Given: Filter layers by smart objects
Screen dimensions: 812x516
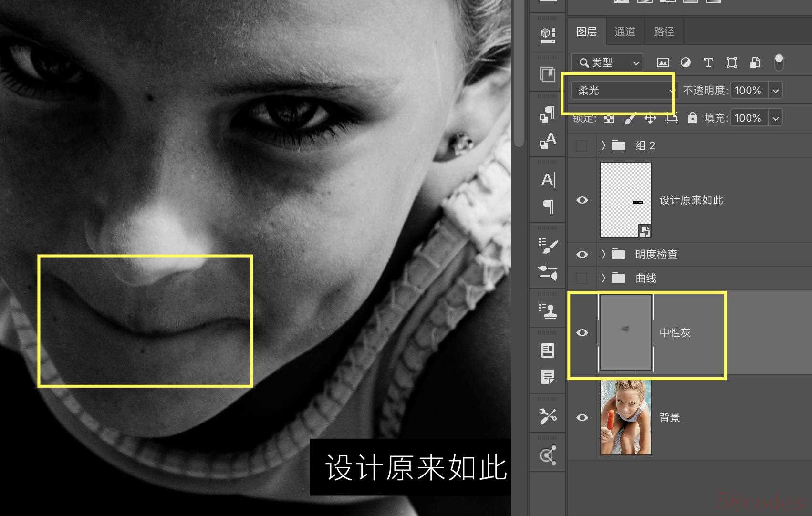Looking at the screenshot, I should (x=755, y=62).
